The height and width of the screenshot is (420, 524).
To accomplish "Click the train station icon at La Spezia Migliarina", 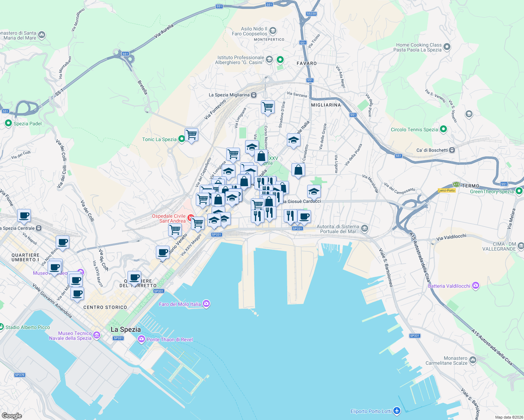I will (x=253, y=95).
